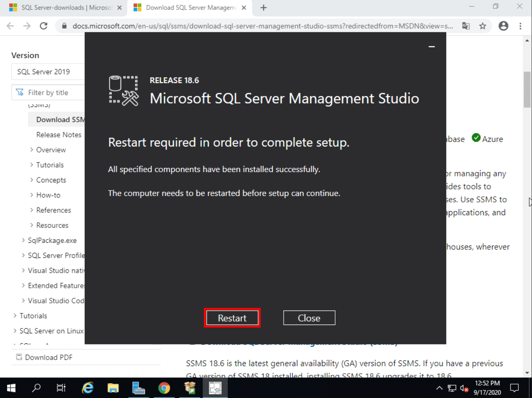
Task: Open Release Notes in sidebar
Action: point(59,135)
